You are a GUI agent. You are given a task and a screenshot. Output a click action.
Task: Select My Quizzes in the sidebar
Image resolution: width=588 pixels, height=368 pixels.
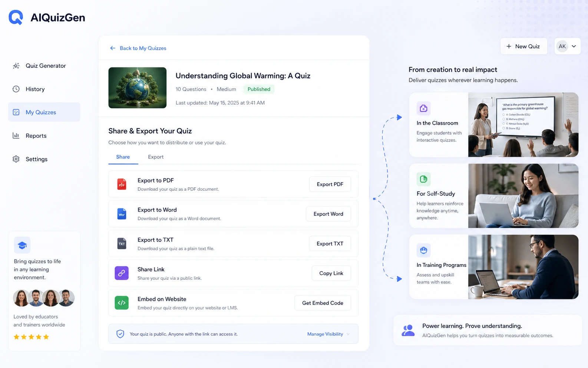pyautogui.click(x=44, y=112)
